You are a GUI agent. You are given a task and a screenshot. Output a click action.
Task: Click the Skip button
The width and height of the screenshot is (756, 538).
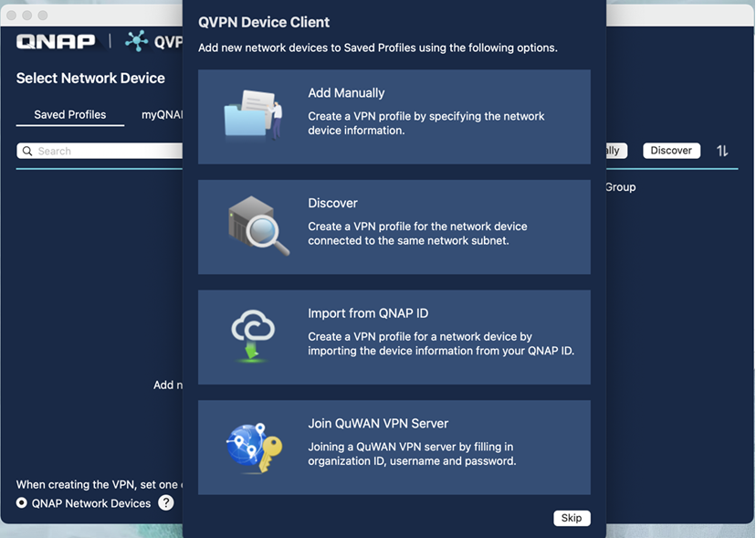[572, 518]
